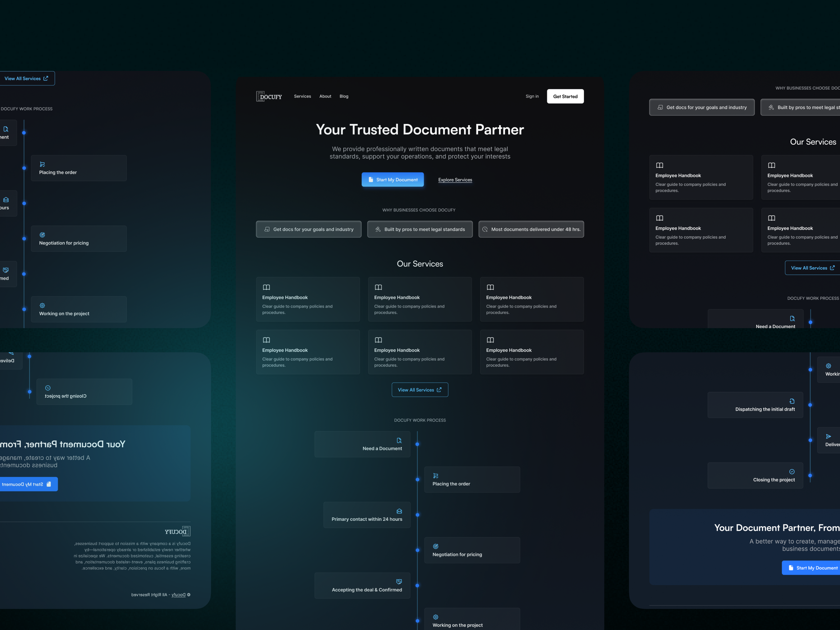
Task: Click the pen icon on Built by pros badge
Action: coord(378,229)
